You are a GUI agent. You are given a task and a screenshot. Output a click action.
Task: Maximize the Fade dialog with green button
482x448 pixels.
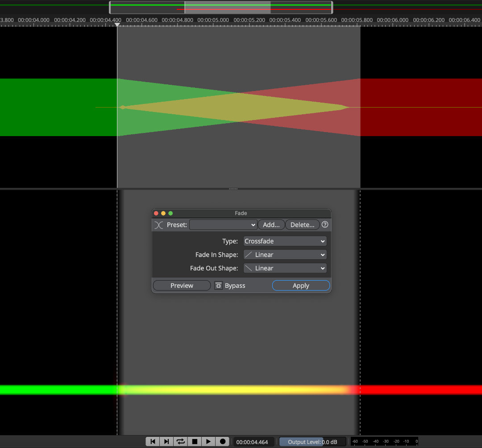tap(170, 213)
